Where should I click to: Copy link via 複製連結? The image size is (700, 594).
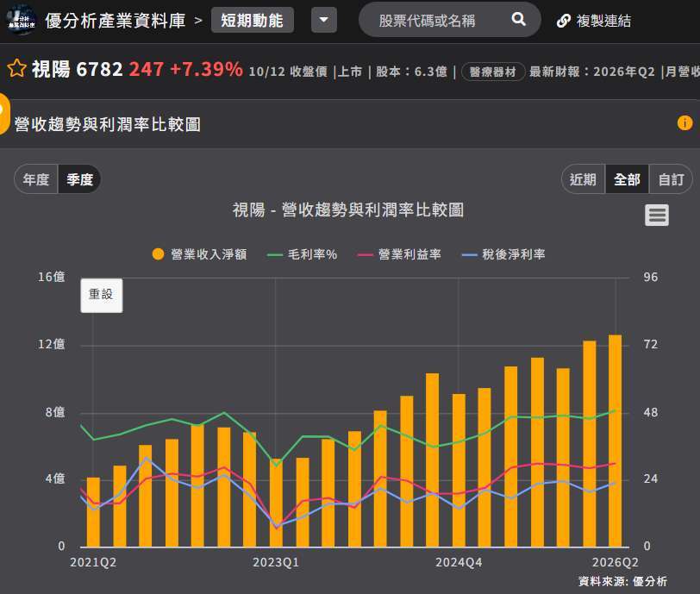603,21
